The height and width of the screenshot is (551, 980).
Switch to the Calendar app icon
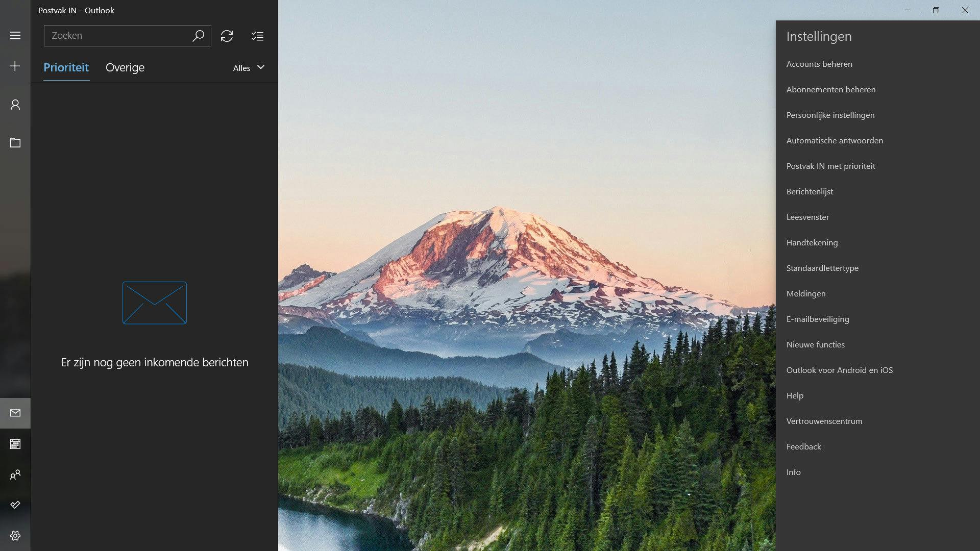coord(15,444)
